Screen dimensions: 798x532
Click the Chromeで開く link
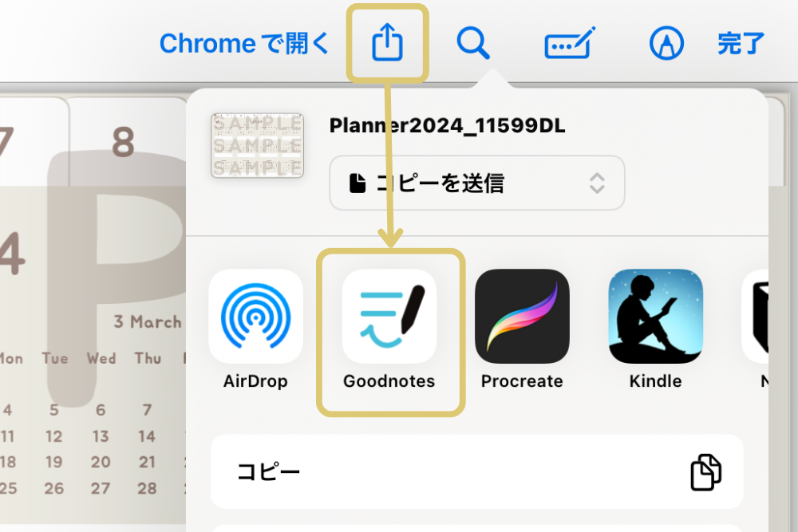coord(244,44)
